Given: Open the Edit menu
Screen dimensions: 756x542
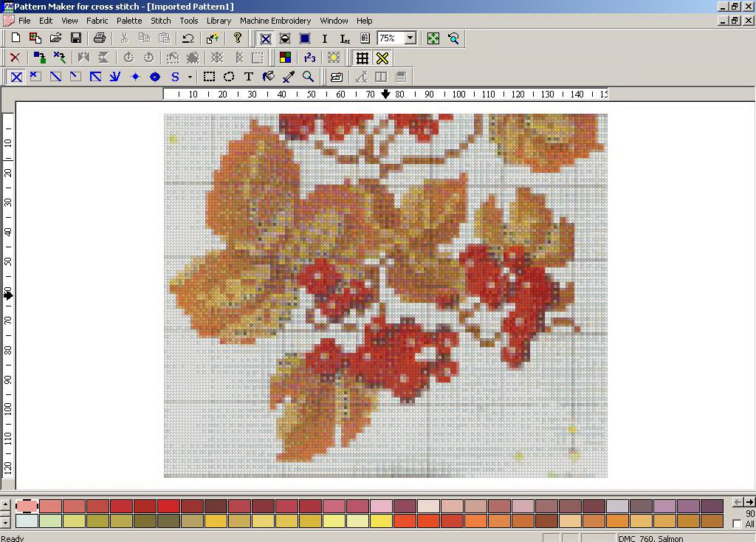Looking at the screenshot, I should coord(46,21).
